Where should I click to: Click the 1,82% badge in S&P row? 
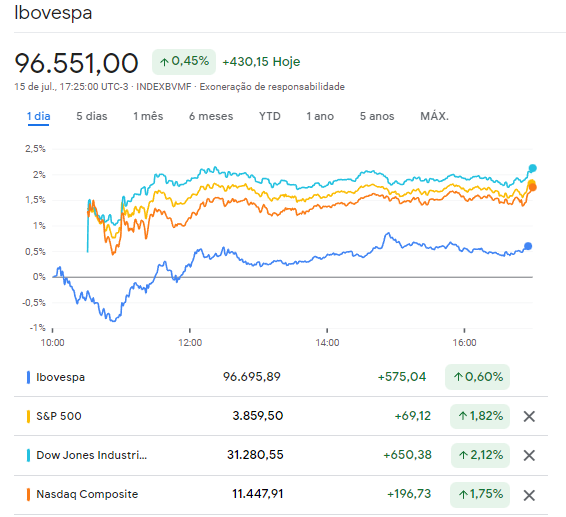[x=480, y=416]
